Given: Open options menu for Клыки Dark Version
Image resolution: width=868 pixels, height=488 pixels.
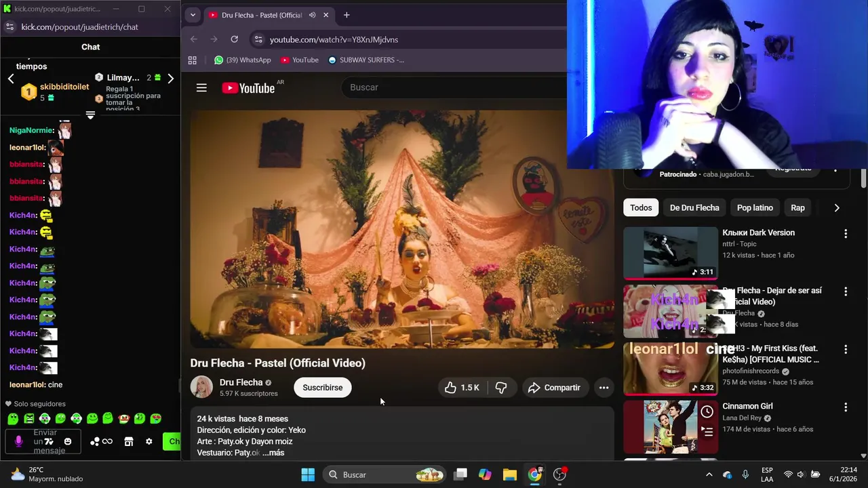Looking at the screenshot, I should coord(845,234).
